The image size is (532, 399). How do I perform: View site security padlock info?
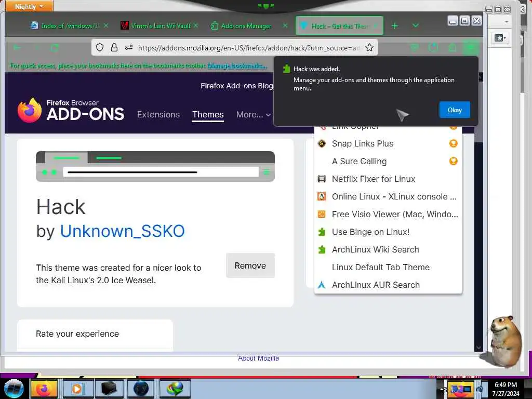pyautogui.click(x=114, y=47)
